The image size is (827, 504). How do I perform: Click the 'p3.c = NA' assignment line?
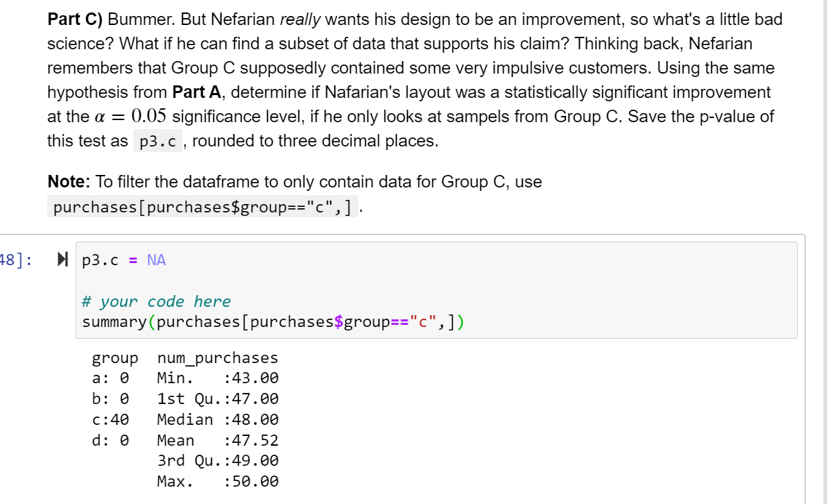[x=122, y=260]
